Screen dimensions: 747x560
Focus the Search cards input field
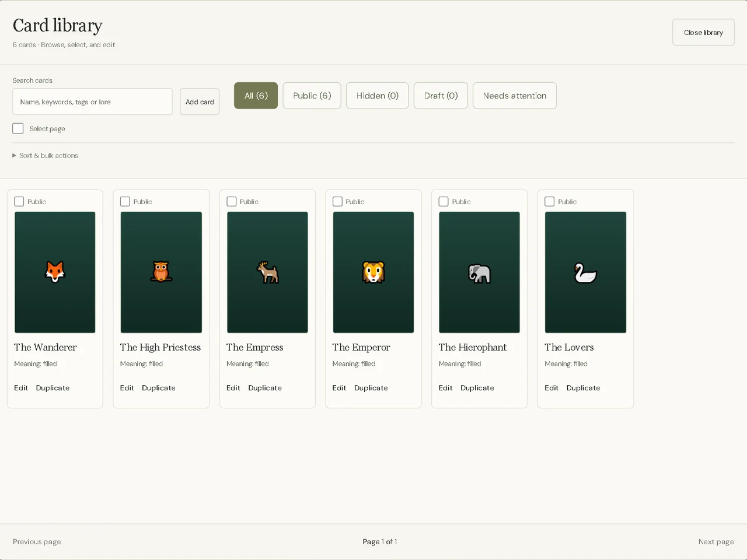[92, 102]
